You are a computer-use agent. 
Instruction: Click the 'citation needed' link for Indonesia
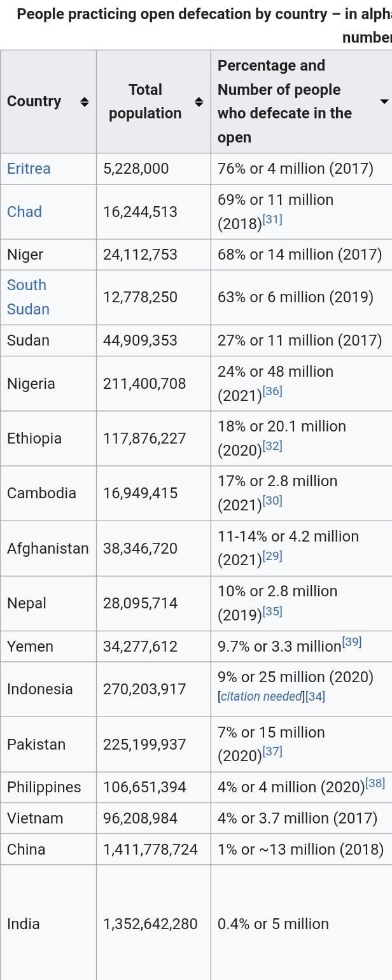(x=261, y=696)
